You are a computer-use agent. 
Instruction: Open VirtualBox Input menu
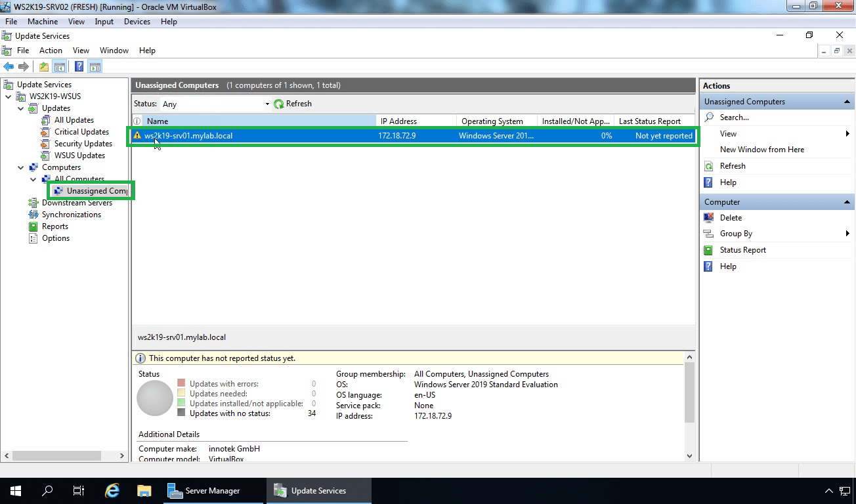pos(104,22)
